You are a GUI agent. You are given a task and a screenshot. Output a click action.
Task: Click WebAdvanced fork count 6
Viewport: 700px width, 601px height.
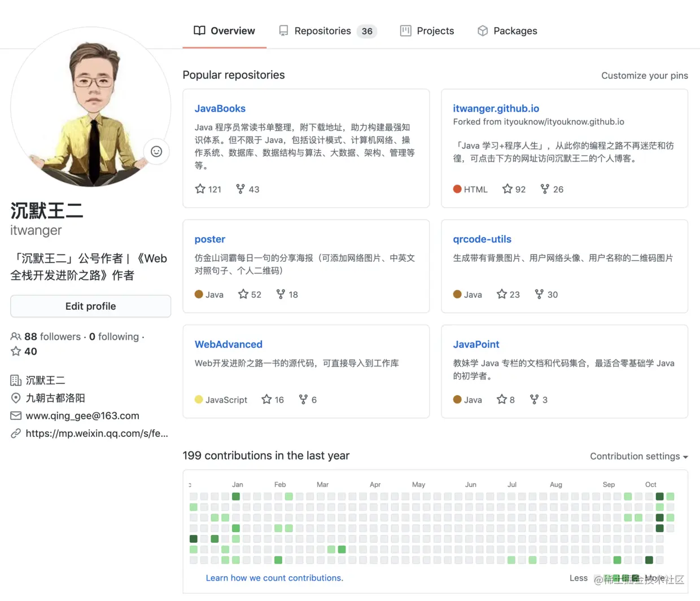(x=308, y=400)
